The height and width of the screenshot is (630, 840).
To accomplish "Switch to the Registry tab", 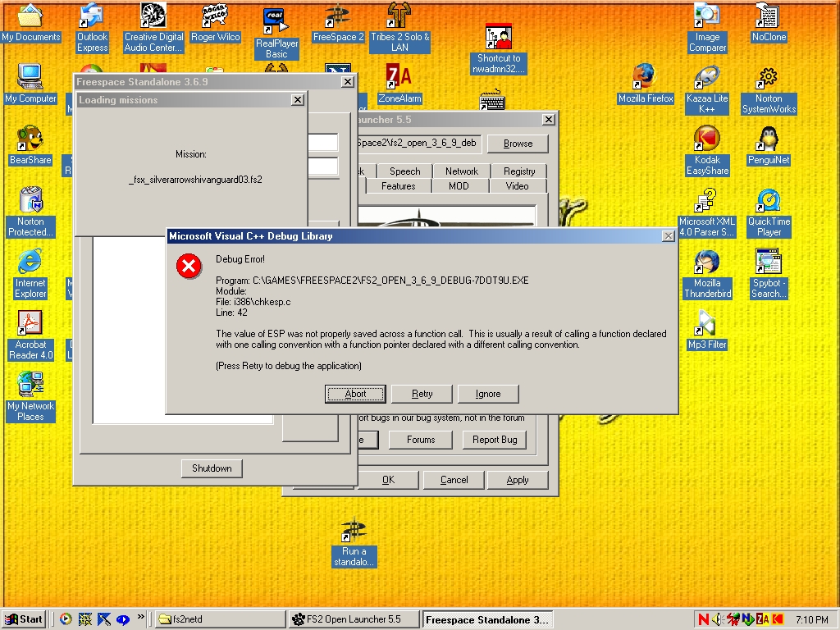I will (519, 171).
